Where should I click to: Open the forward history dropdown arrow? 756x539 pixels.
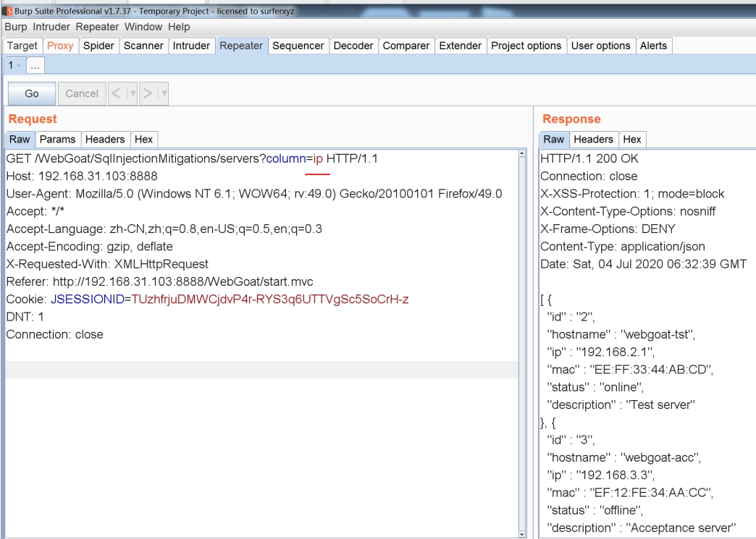pos(164,93)
